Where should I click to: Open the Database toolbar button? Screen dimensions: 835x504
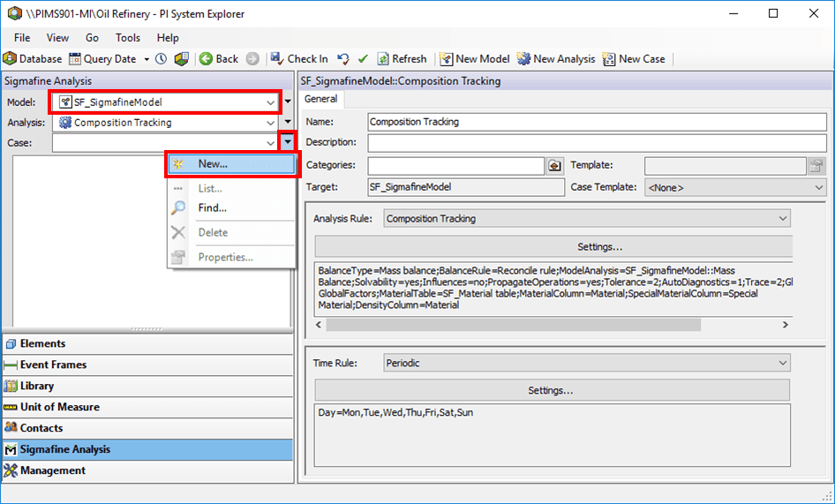[x=33, y=58]
